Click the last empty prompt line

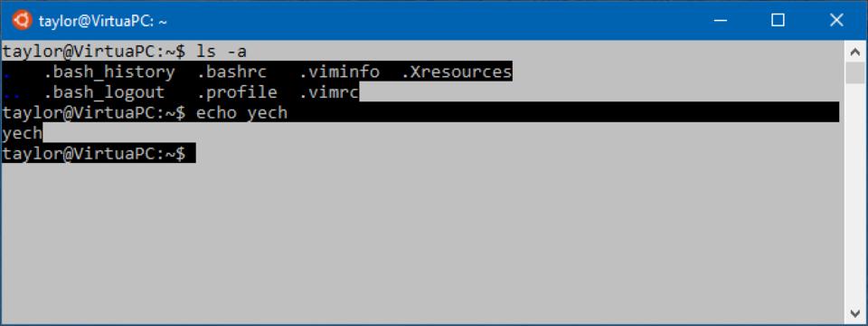coord(98,154)
